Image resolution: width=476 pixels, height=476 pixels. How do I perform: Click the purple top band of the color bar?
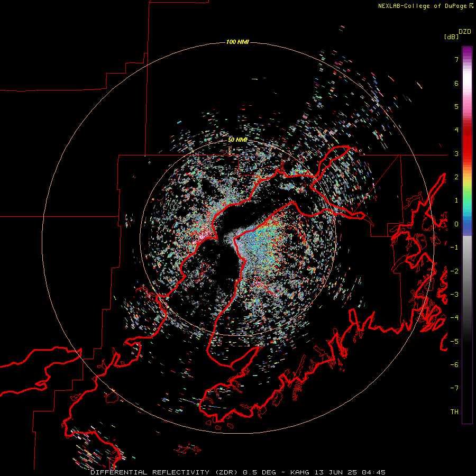[467, 51]
